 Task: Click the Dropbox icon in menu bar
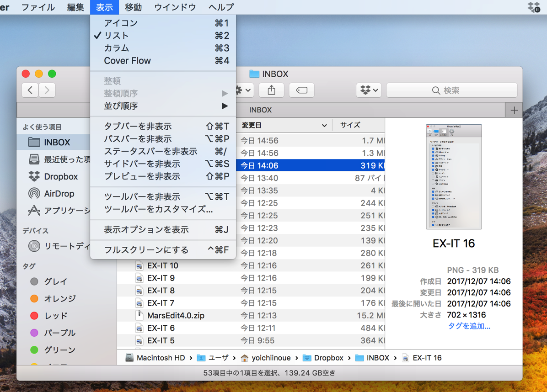click(534, 7)
